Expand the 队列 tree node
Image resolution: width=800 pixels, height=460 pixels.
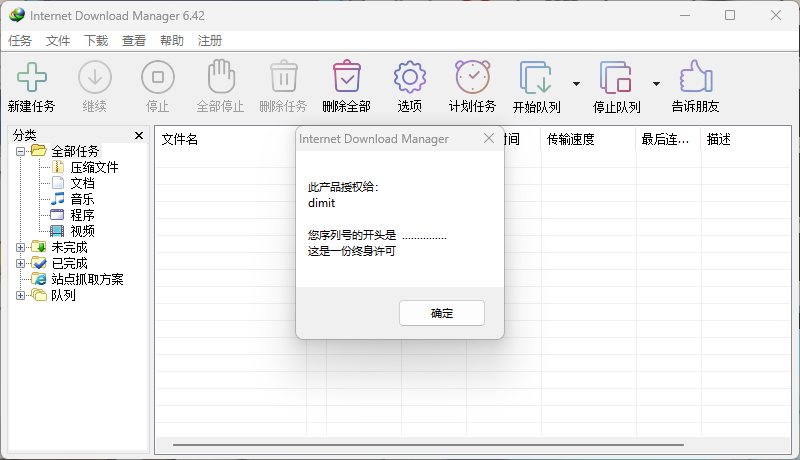tap(20, 295)
